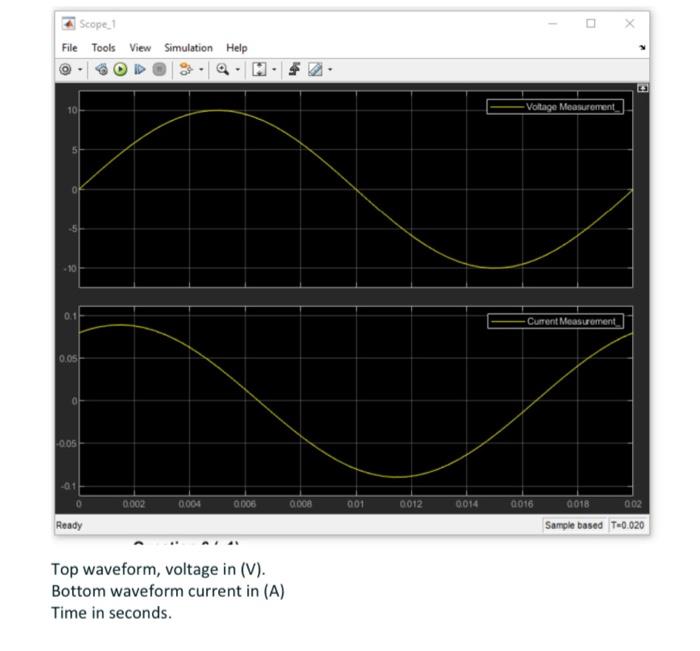The height and width of the screenshot is (651, 700).
Task: Open the Help menu
Action: [237, 48]
